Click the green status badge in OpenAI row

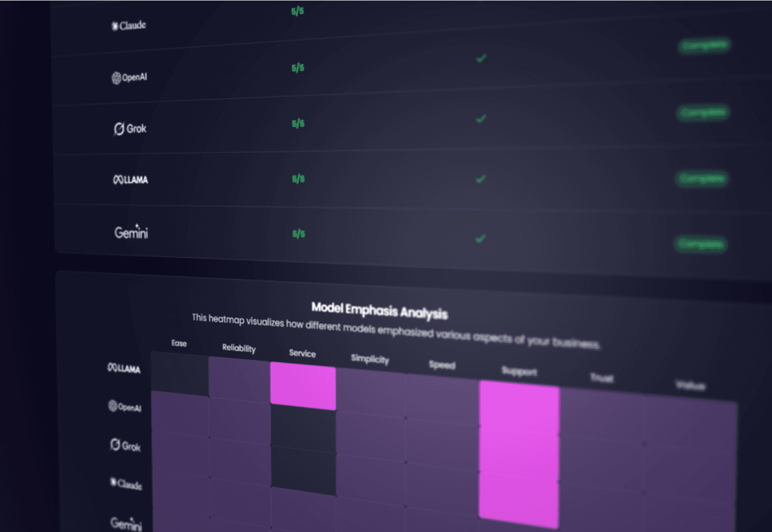click(x=704, y=45)
